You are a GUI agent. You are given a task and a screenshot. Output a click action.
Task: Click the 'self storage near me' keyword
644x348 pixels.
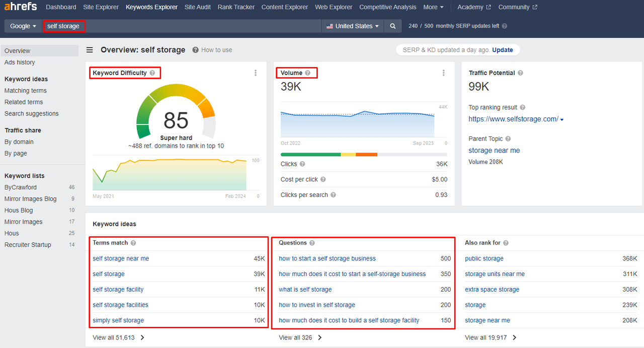click(x=121, y=258)
